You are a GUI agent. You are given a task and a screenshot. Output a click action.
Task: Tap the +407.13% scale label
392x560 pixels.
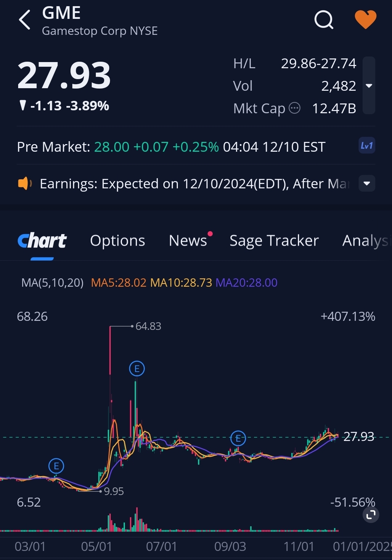pos(348,316)
